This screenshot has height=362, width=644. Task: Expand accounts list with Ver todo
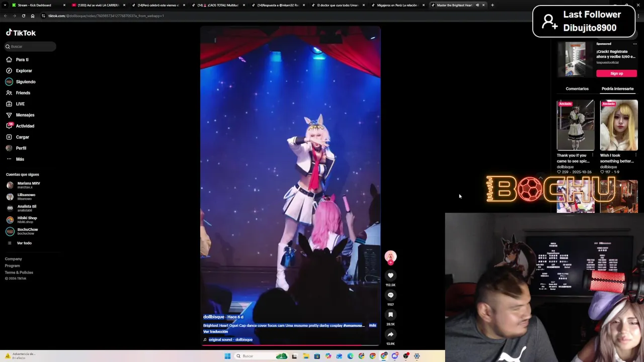24,243
